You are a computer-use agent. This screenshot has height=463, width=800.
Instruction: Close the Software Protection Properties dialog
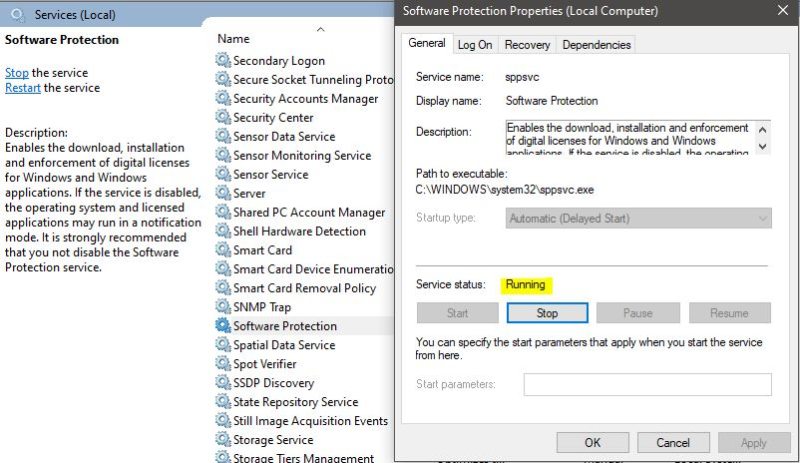[x=783, y=10]
